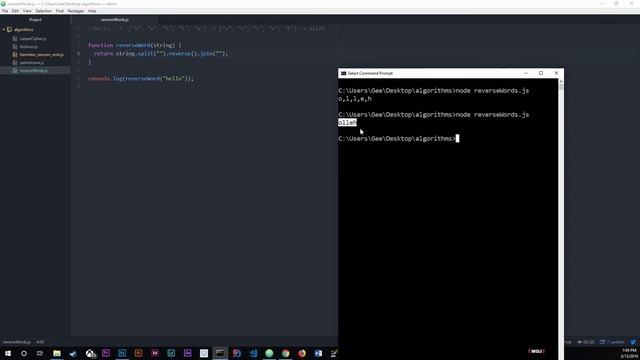This screenshot has height=360, width=640.
Task: Click the Command Prompt scrollbar up arrow
Action: [x=561, y=81]
